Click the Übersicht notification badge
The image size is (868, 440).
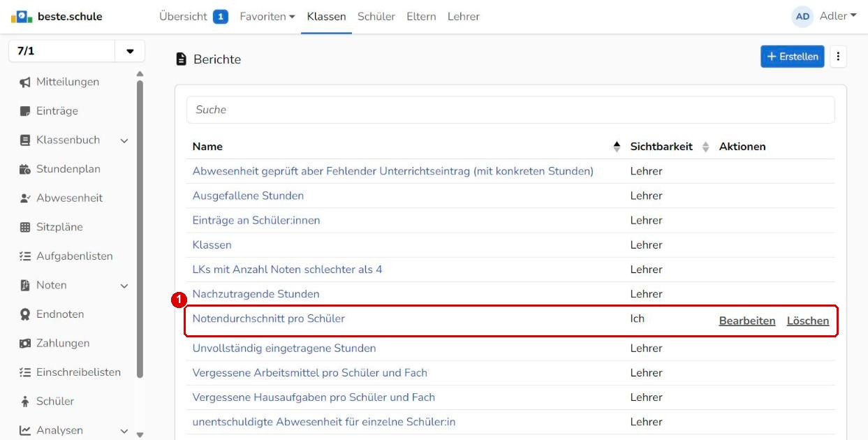221,16
